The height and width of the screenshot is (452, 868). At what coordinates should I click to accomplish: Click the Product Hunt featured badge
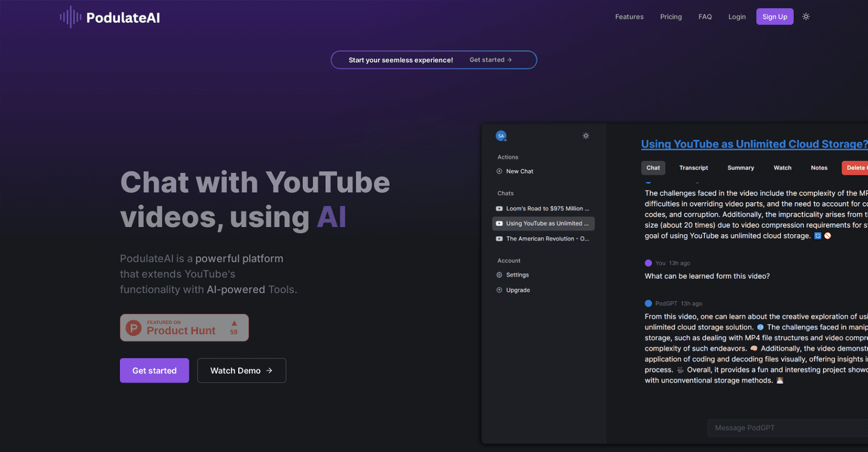pyautogui.click(x=184, y=328)
